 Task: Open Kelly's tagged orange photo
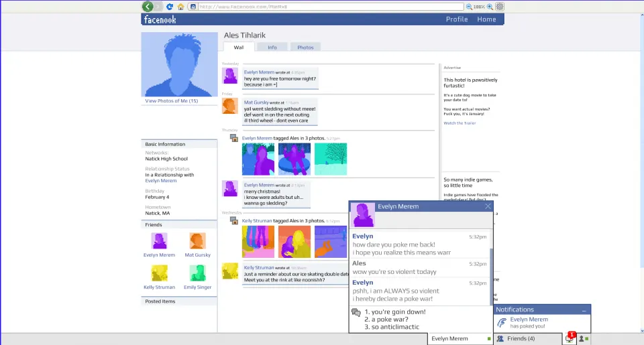(294, 242)
